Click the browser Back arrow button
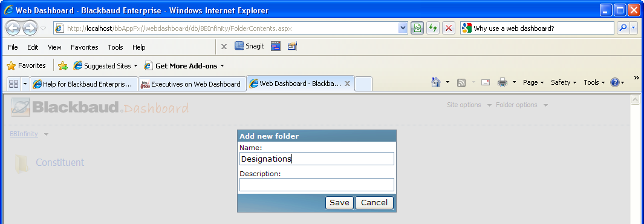The image size is (644, 224). [x=13, y=28]
